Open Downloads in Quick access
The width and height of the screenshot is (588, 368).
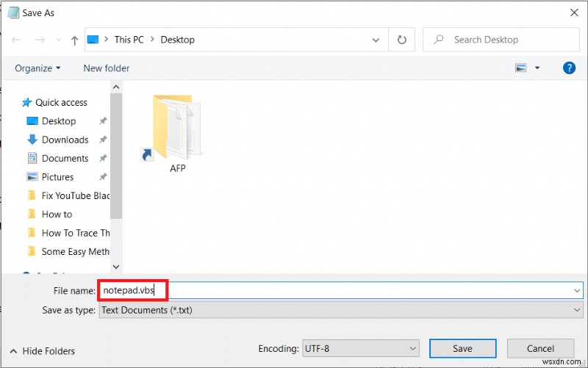pyautogui.click(x=65, y=140)
